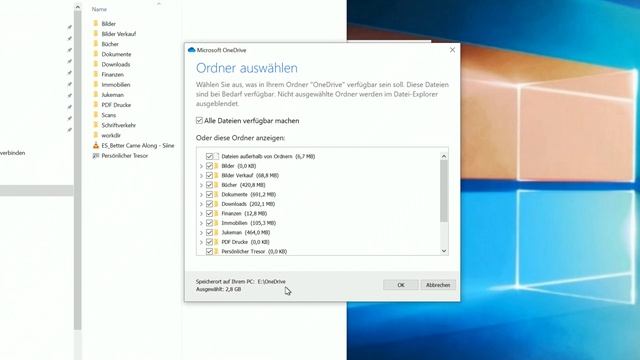
Task: Uncheck the PDF Drucke checkbox in dialog
Action: pyautogui.click(x=209, y=242)
